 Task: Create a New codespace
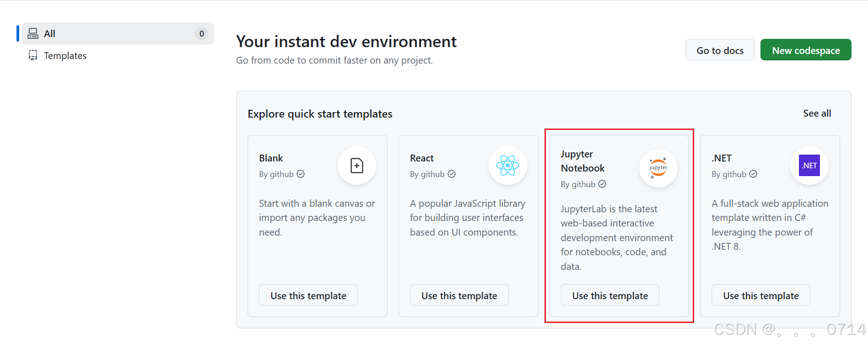806,50
